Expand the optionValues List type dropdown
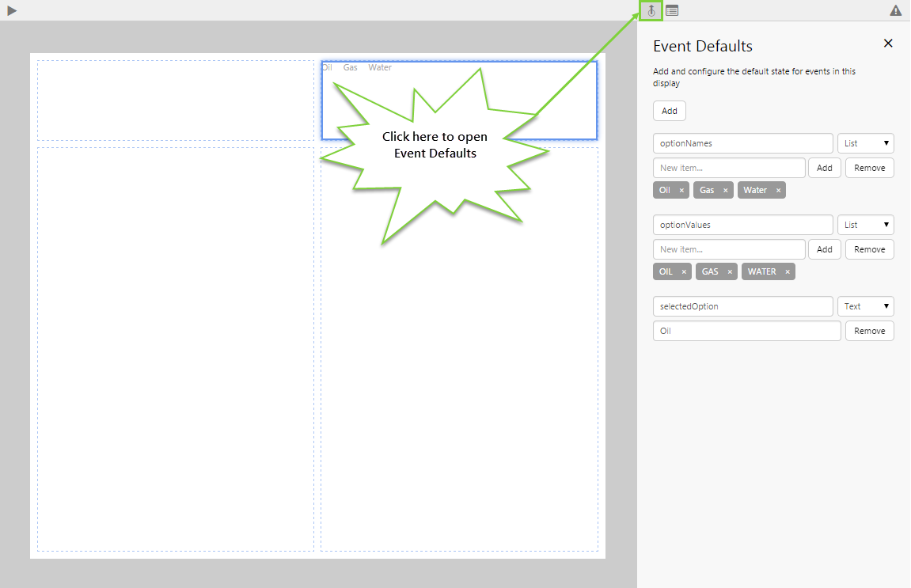Screen dimensions: 911x588 (x=866, y=225)
